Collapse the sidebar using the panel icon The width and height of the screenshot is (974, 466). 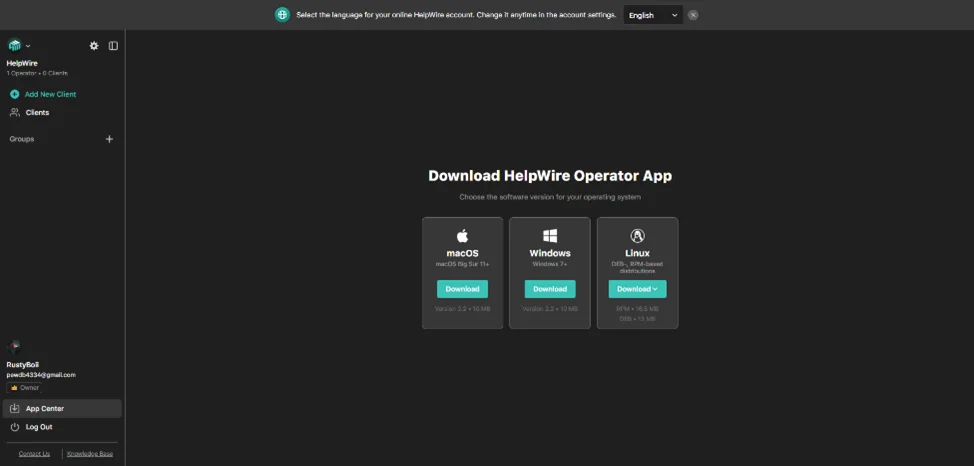pos(113,45)
